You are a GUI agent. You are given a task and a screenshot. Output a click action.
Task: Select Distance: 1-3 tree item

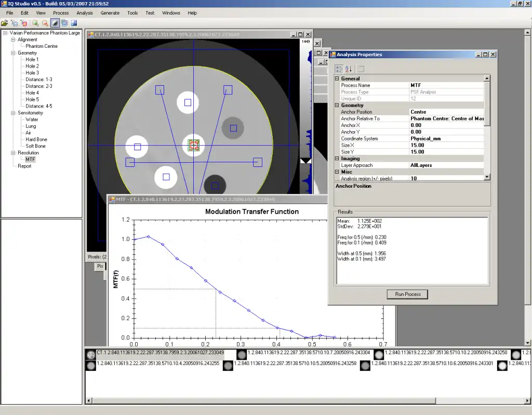coord(38,80)
